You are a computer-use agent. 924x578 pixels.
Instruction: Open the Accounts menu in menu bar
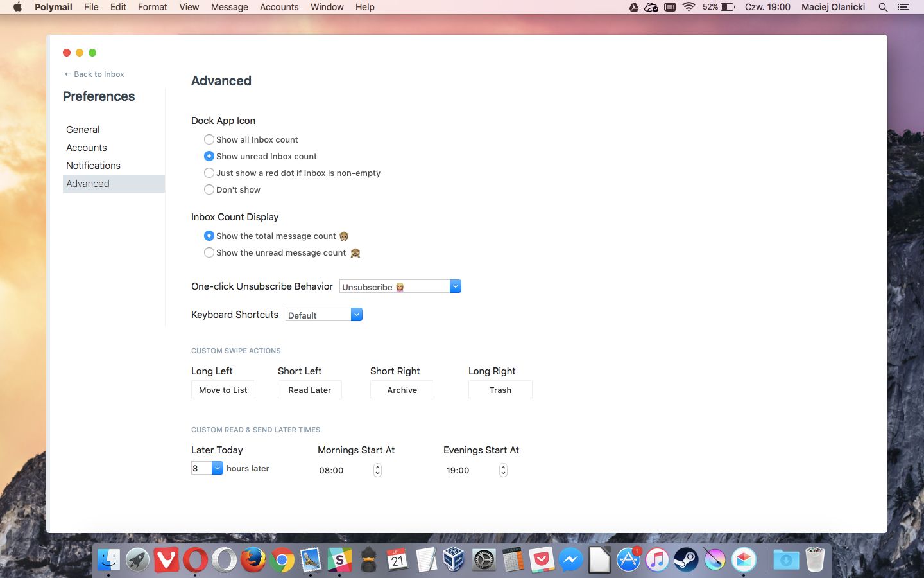coord(279,7)
